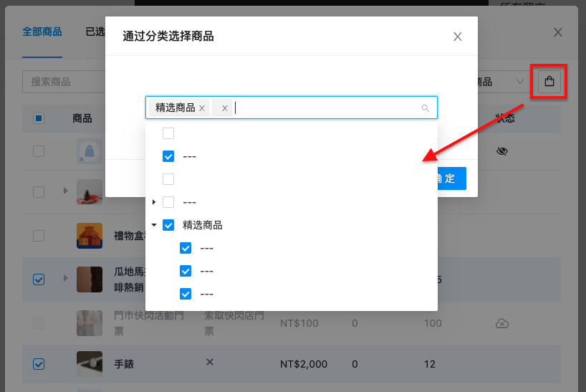The height and width of the screenshot is (392, 586).
Task: Uncheck the 手錶 product row checkbox
Action: coord(39,364)
